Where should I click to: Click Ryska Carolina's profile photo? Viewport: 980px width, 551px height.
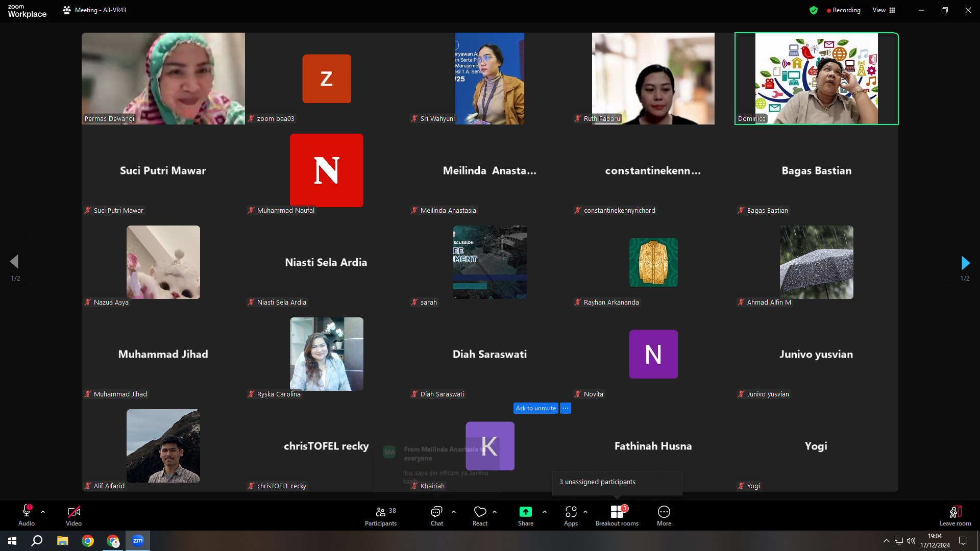click(x=327, y=354)
